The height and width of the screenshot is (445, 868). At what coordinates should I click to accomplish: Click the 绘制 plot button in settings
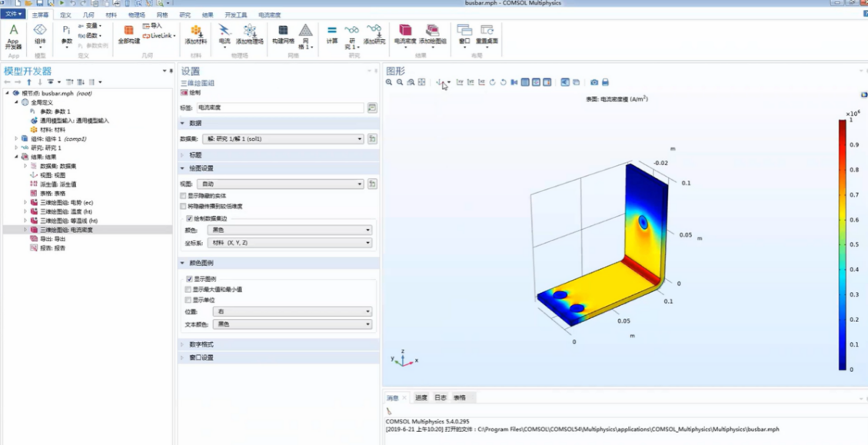coord(191,93)
